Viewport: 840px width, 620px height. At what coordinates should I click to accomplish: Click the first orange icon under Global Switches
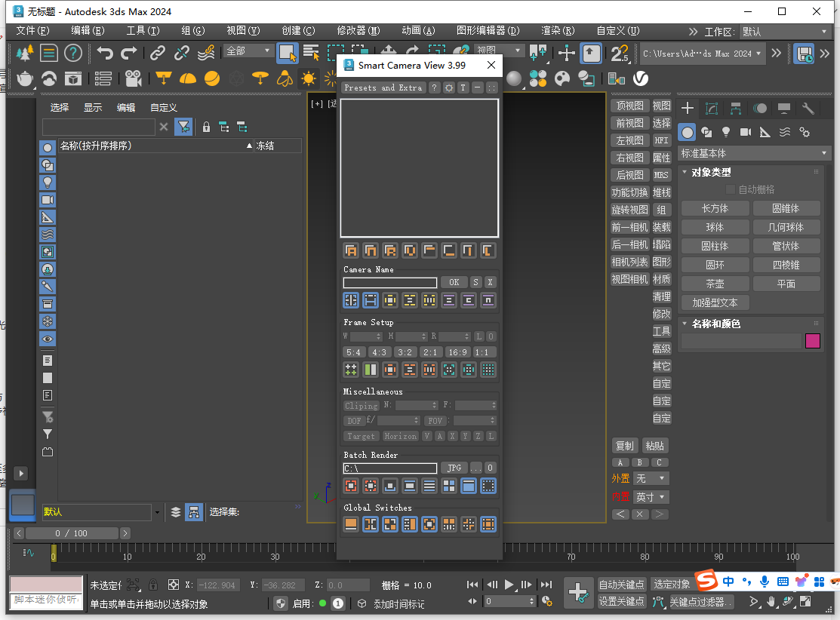[x=351, y=524]
